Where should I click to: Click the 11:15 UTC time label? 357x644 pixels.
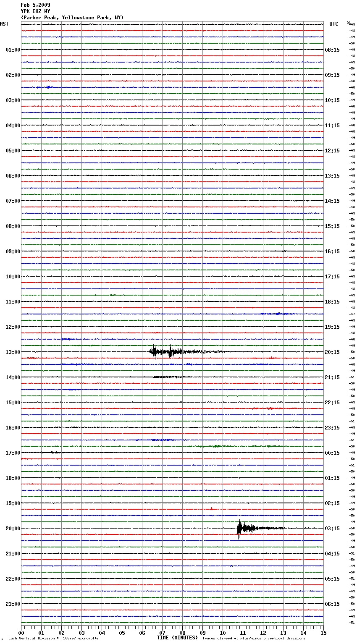[x=332, y=126]
